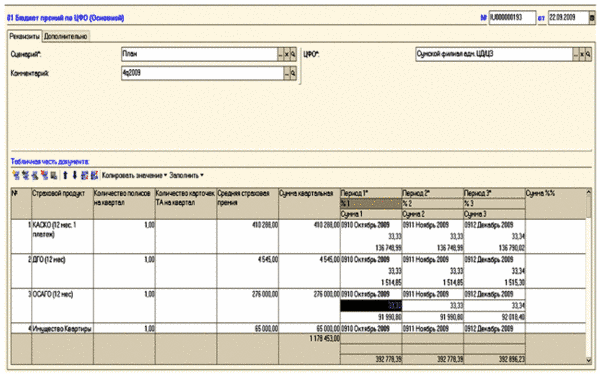Viewport: 600px width, 374px height.
Task: Expand Заполнить dropdown menu
Action: pyautogui.click(x=186, y=175)
